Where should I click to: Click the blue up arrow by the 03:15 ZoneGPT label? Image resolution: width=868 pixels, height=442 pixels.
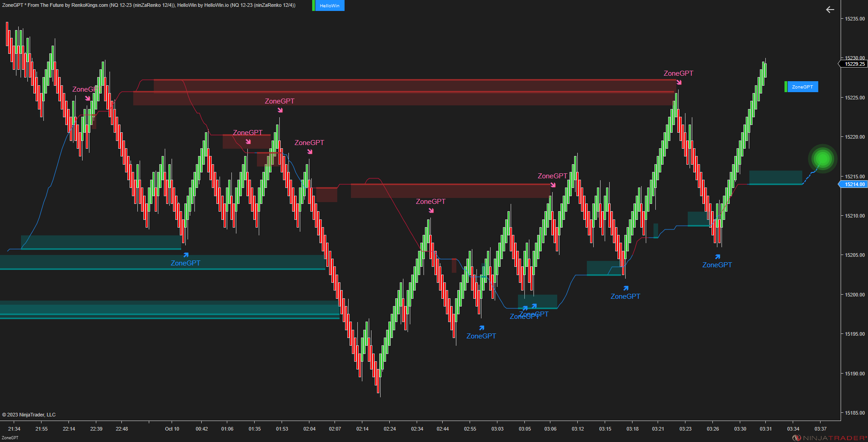[x=626, y=287]
